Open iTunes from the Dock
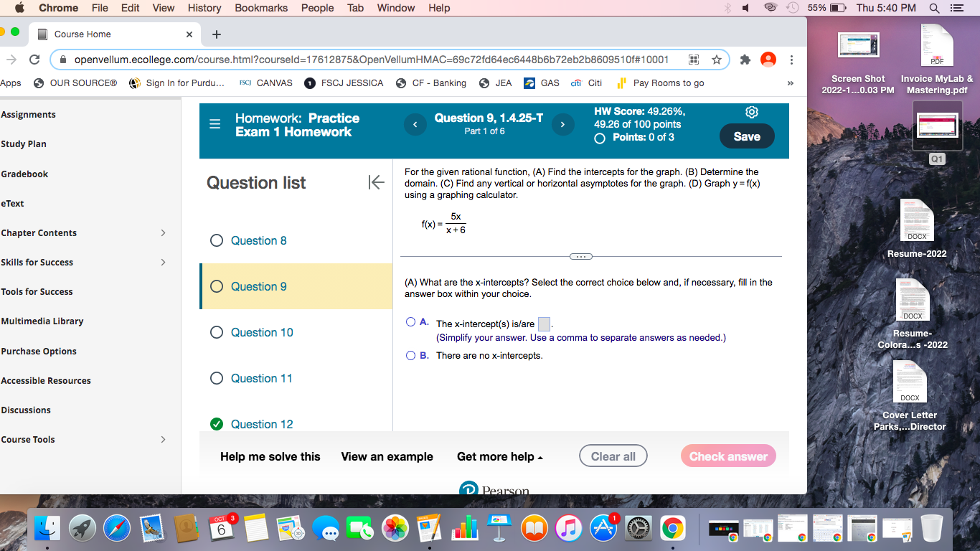 click(x=569, y=529)
